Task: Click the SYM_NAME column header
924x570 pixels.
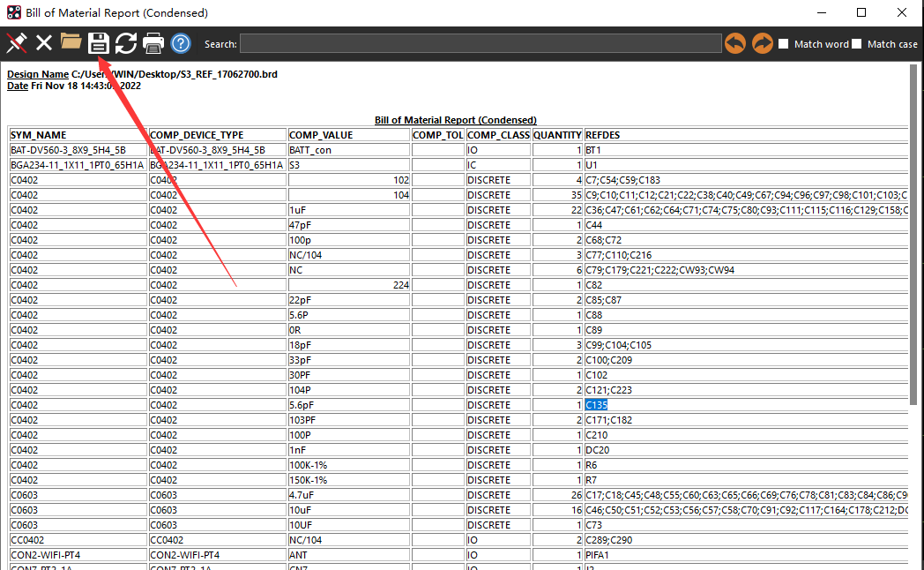Action: click(x=78, y=135)
